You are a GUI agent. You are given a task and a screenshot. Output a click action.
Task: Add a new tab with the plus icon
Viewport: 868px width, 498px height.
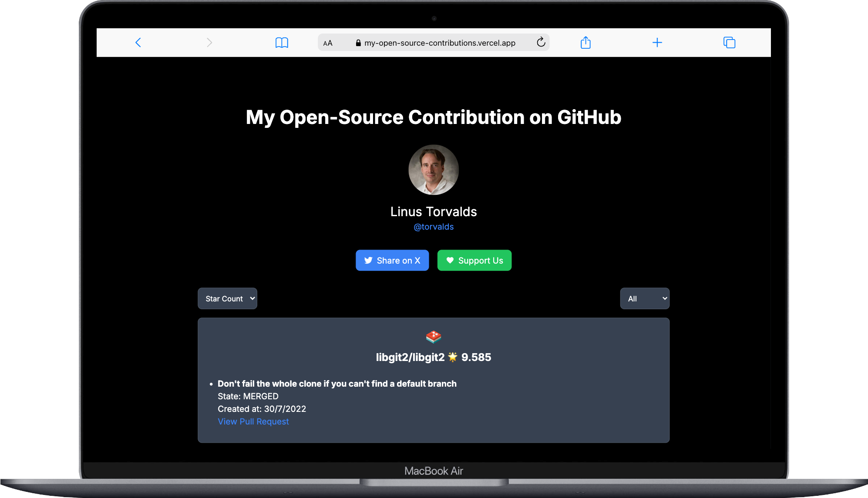pos(657,43)
